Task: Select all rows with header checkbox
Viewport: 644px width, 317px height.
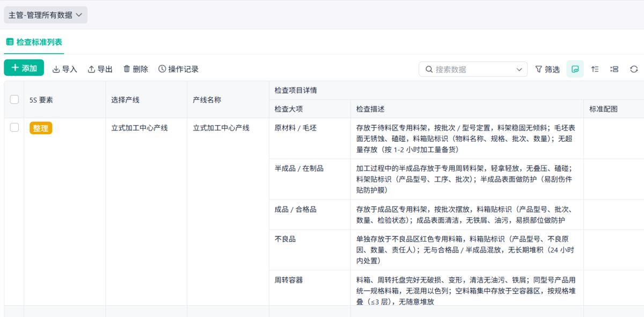Action: (14, 99)
